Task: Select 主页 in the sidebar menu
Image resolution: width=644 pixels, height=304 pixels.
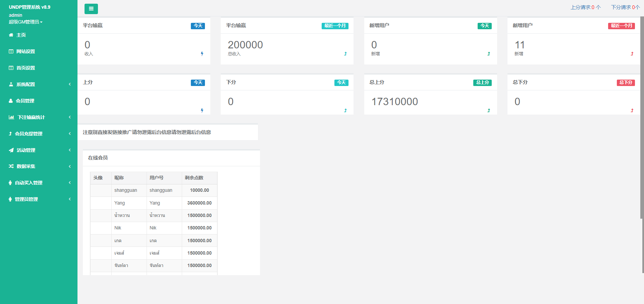Action: tap(21, 35)
